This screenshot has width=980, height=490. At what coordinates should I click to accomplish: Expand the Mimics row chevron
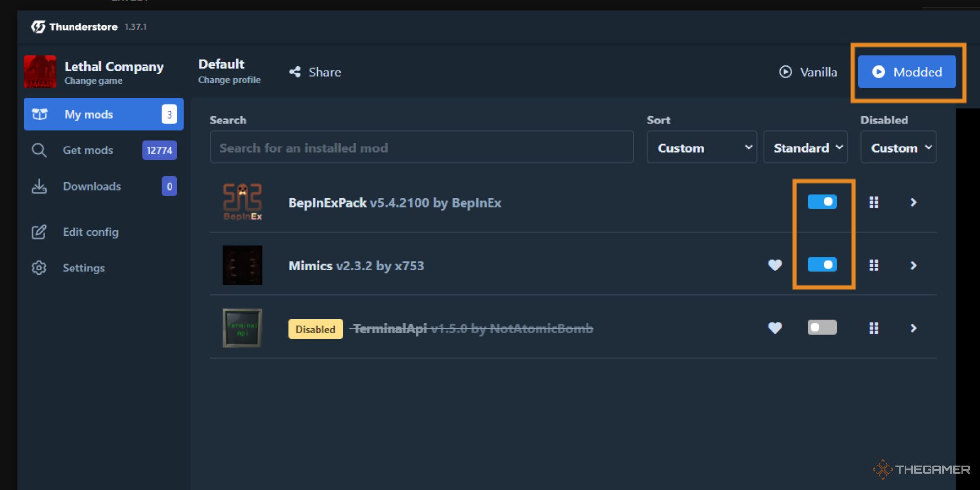(913, 265)
